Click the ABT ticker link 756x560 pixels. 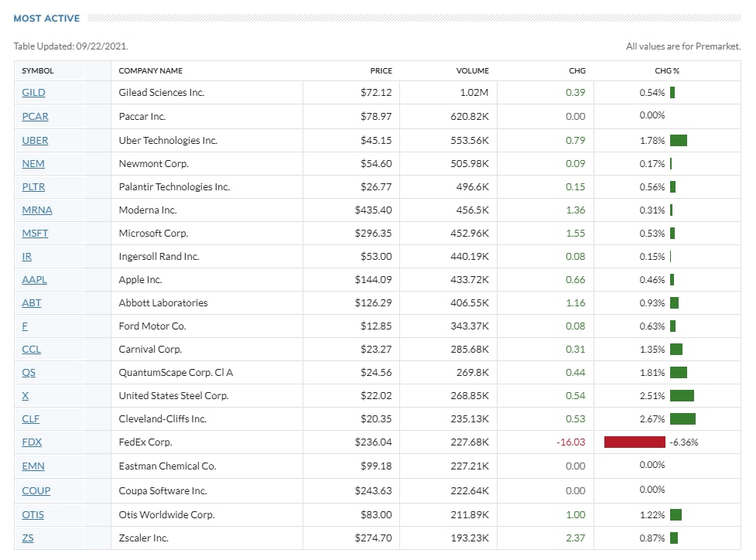(32, 302)
